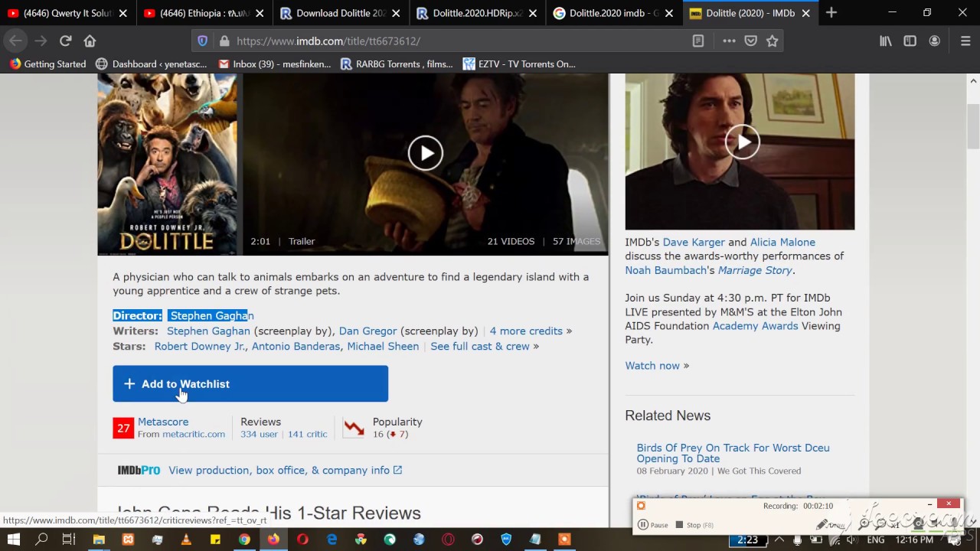Click the IMDb URL address bar
Viewport: 980px width, 551px height.
coord(459,41)
